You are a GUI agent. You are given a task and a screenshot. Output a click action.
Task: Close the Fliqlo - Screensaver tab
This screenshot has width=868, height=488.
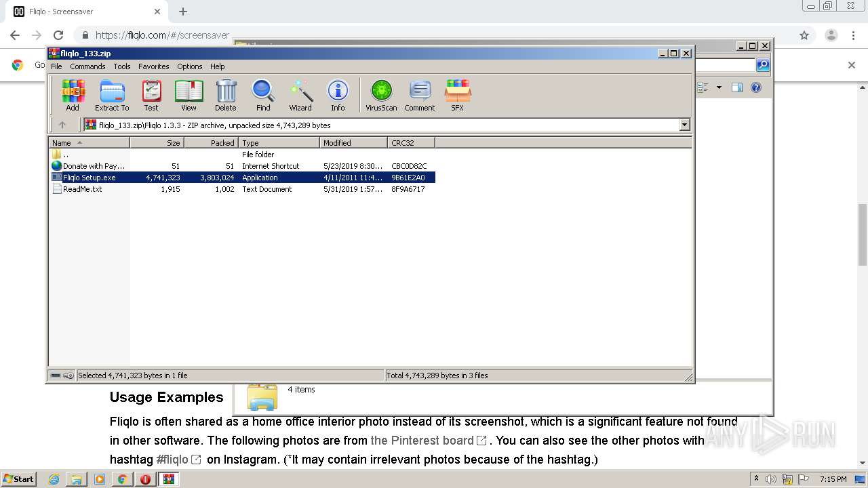click(157, 12)
